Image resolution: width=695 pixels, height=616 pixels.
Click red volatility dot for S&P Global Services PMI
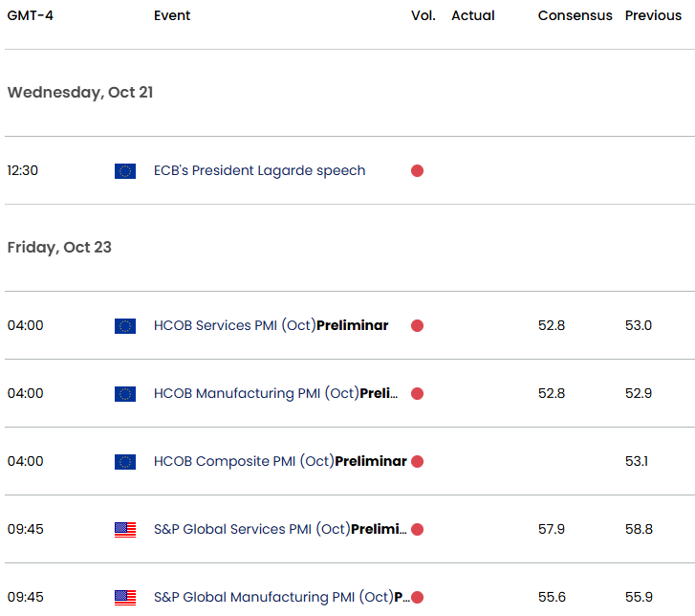(417, 529)
